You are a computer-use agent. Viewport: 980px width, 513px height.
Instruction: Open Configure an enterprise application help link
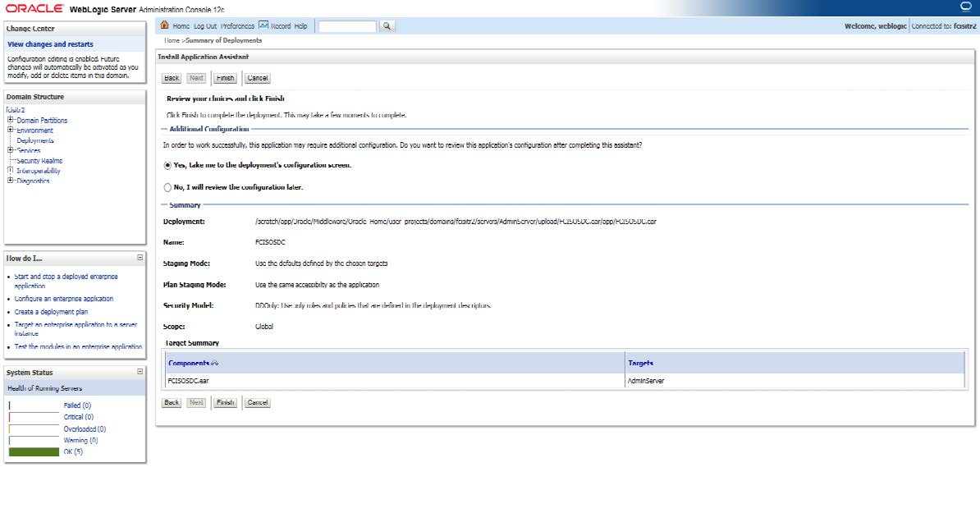click(64, 299)
